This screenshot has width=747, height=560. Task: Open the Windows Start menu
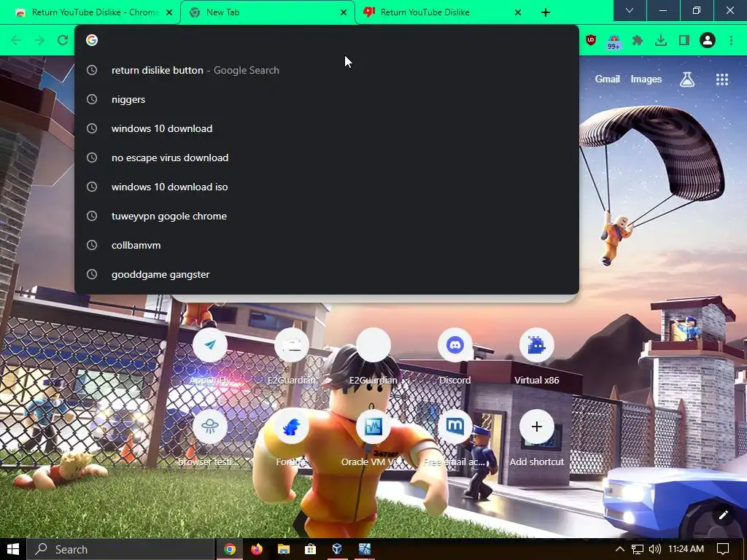tap(13, 550)
